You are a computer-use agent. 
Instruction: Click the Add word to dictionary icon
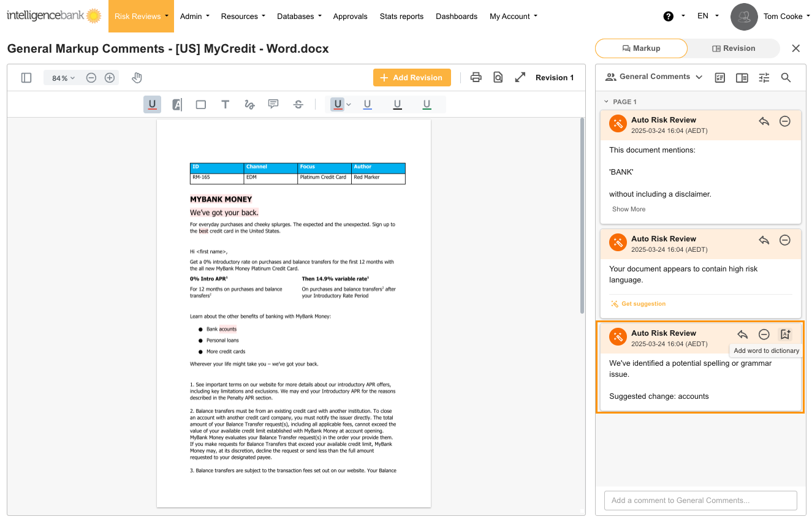click(785, 335)
